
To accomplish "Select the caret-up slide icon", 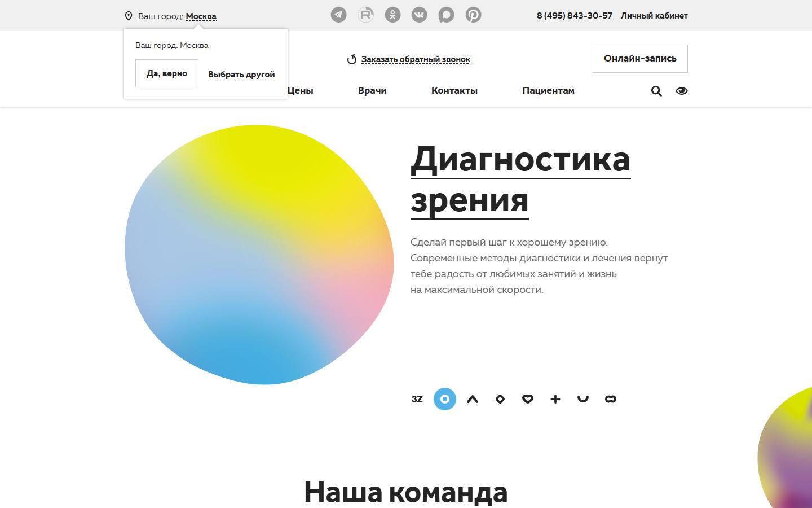I will coord(473,399).
